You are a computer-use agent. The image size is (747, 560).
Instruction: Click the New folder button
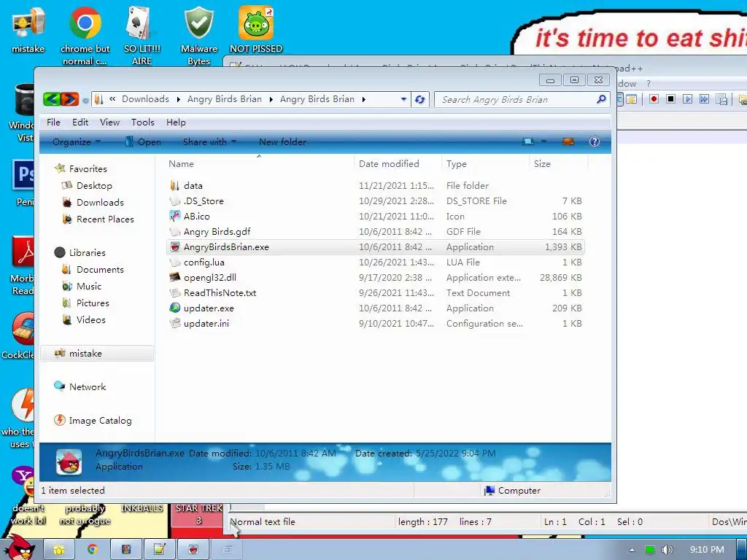(x=282, y=142)
